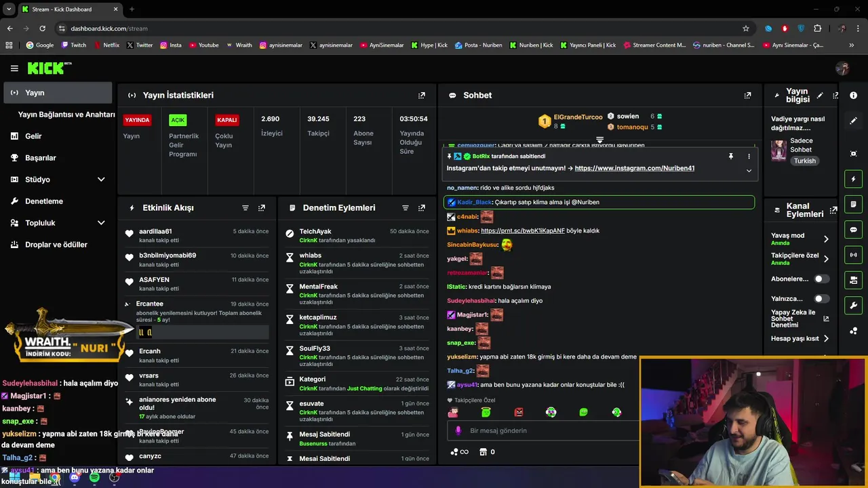Open the Denetim Eylemleri filter icon
The image size is (868, 488).
(406, 208)
